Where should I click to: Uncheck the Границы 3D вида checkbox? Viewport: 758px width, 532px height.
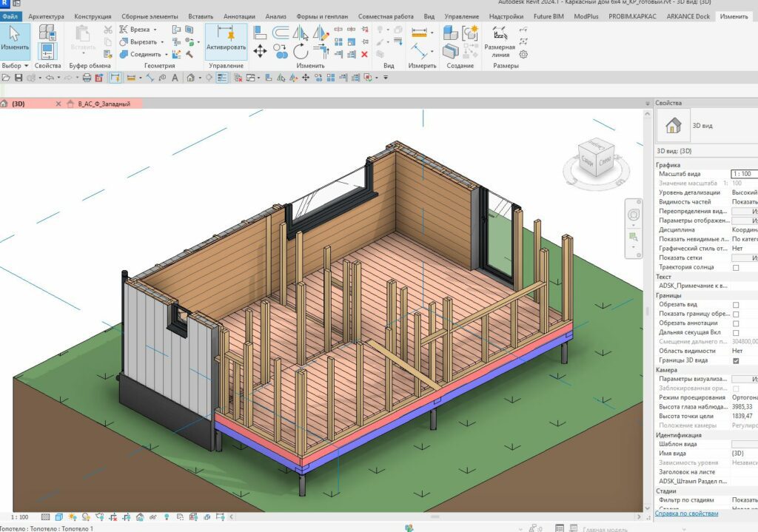click(x=735, y=360)
